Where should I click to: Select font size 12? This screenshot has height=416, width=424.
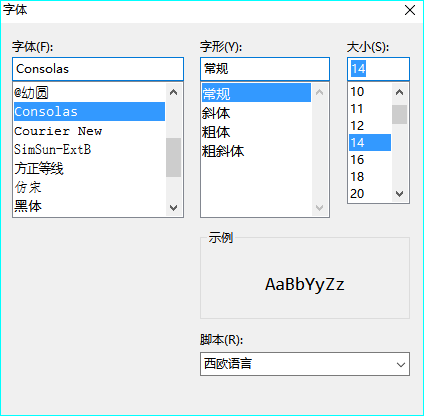370,126
